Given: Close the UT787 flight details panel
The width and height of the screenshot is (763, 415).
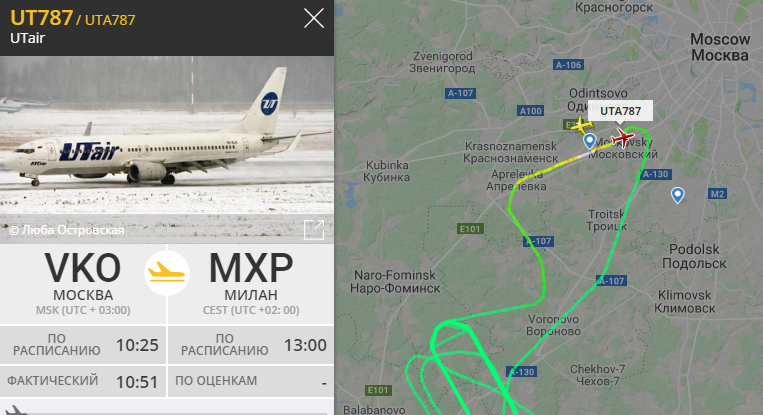Looking at the screenshot, I should pos(314,18).
